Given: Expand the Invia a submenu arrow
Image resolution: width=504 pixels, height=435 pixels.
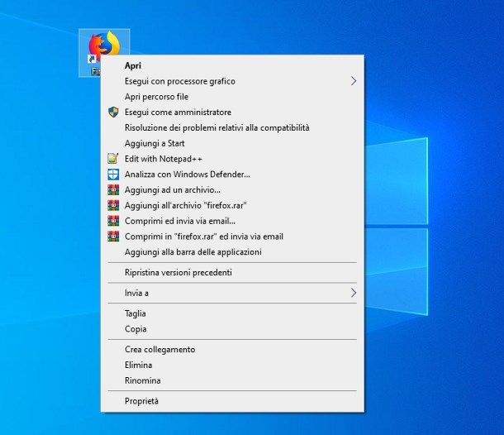Looking at the screenshot, I should tap(354, 293).
